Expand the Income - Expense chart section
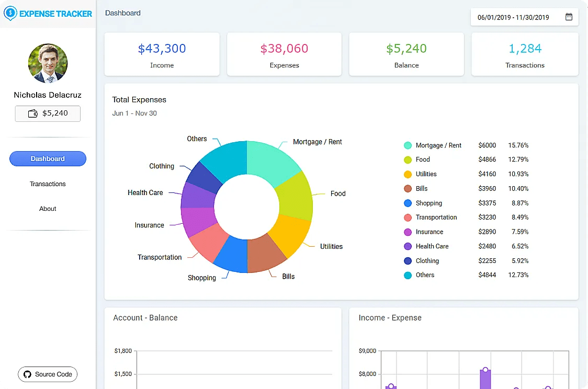This screenshot has width=588, height=389. pyautogui.click(x=389, y=317)
